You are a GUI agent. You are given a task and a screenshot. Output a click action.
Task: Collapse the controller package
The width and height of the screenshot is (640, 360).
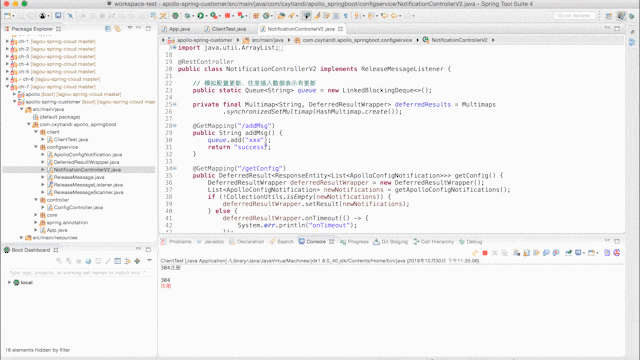pyautogui.click(x=36, y=200)
